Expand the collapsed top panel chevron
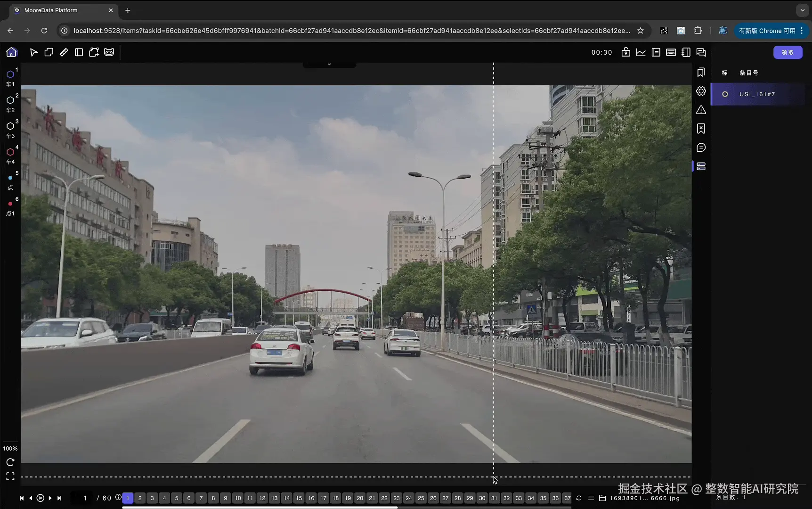812x509 pixels. (x=329, y=65)
